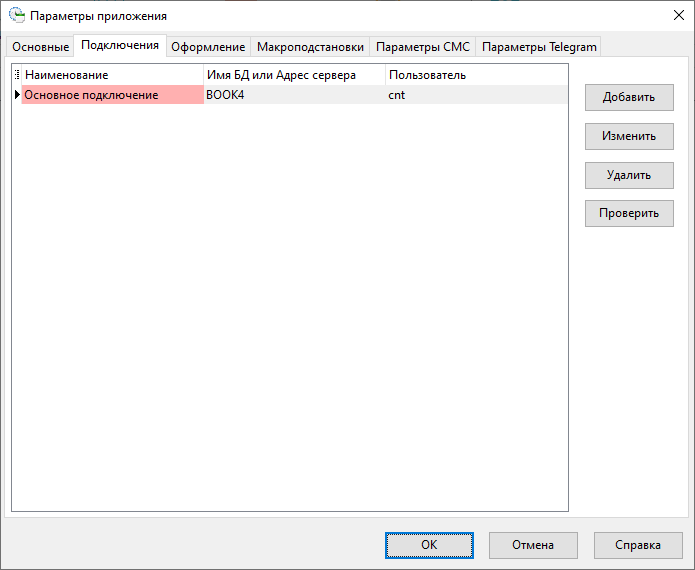The image size is (695, 570).
Task: Sort by Имя БД или Адрес сервера header
Action: click(295, 75)
